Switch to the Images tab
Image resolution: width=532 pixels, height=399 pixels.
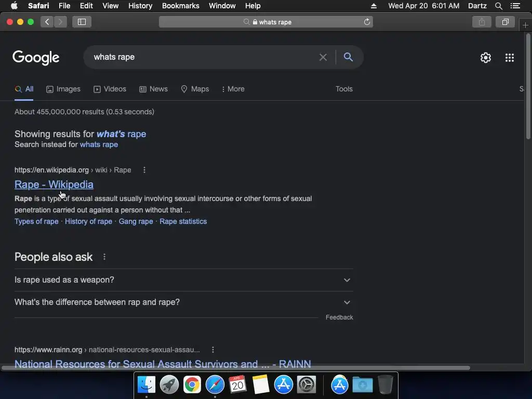[63, 89]
